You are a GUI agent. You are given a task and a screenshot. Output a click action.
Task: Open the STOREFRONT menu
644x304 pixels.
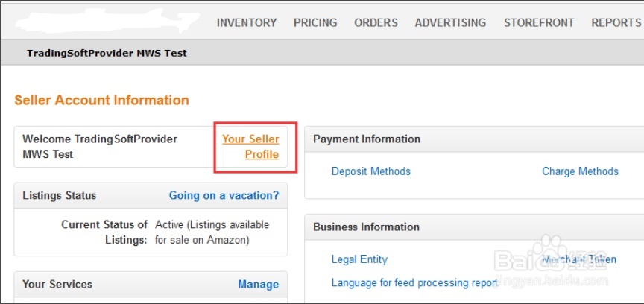(539, 22)
